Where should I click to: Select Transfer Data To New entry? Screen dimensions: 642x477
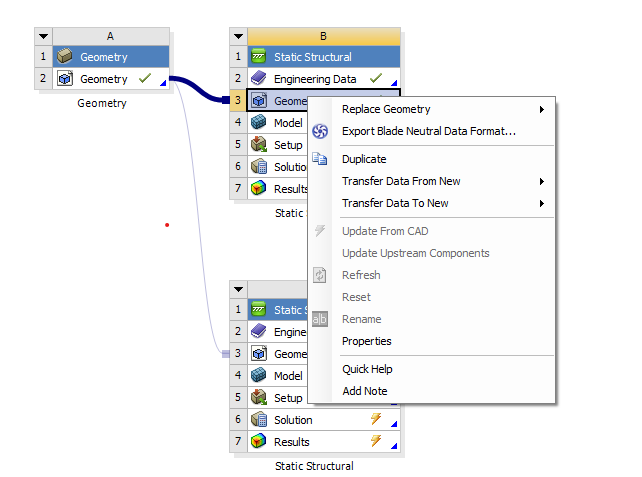coord(432,203)
